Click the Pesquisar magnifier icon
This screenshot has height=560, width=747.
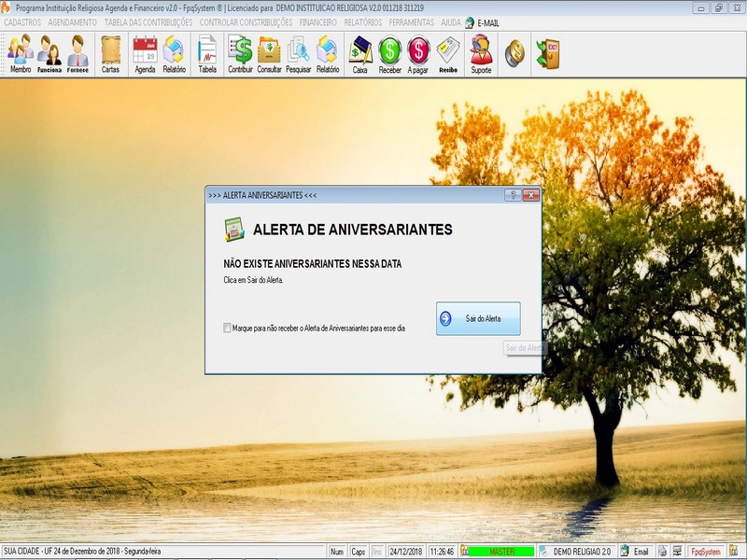pos(298,54)
